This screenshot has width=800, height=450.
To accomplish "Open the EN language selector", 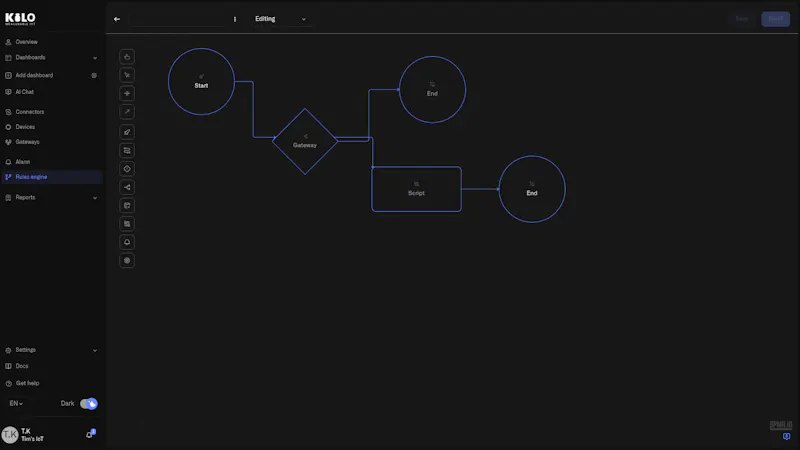I will [x=16, y=404].
